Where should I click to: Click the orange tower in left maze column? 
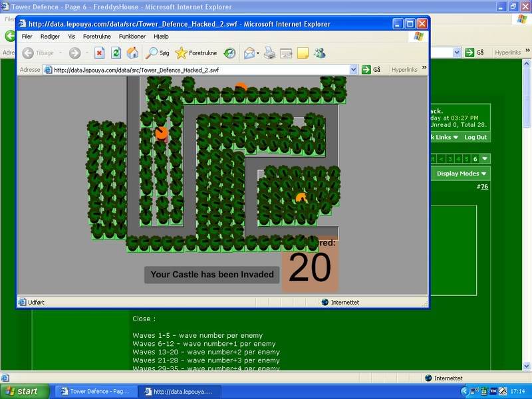162,133
